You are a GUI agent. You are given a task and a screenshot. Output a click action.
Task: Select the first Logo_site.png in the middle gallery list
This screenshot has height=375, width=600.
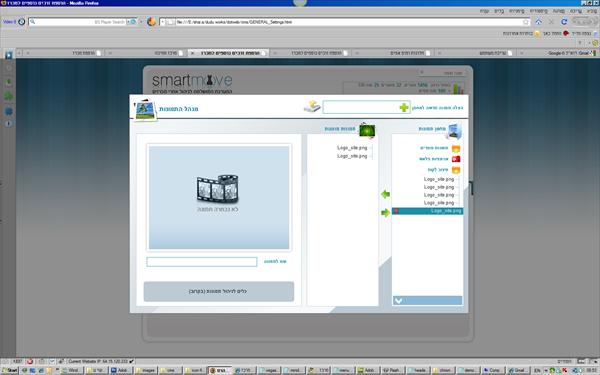pos(352,148)
